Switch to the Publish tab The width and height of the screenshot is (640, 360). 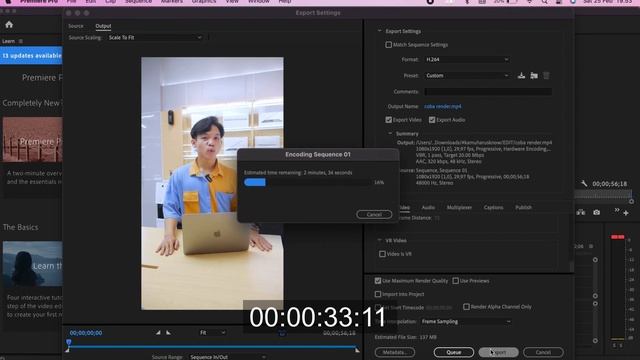point(523,207)
